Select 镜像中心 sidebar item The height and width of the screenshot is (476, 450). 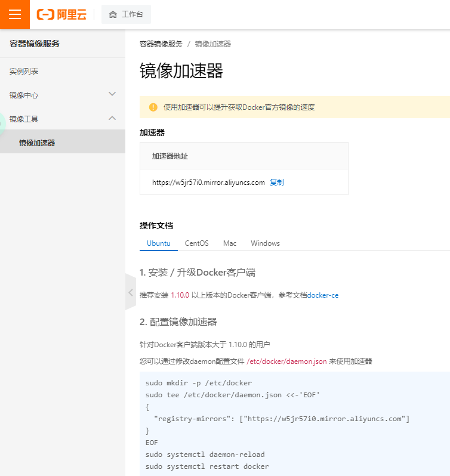(x=24, y=95)
